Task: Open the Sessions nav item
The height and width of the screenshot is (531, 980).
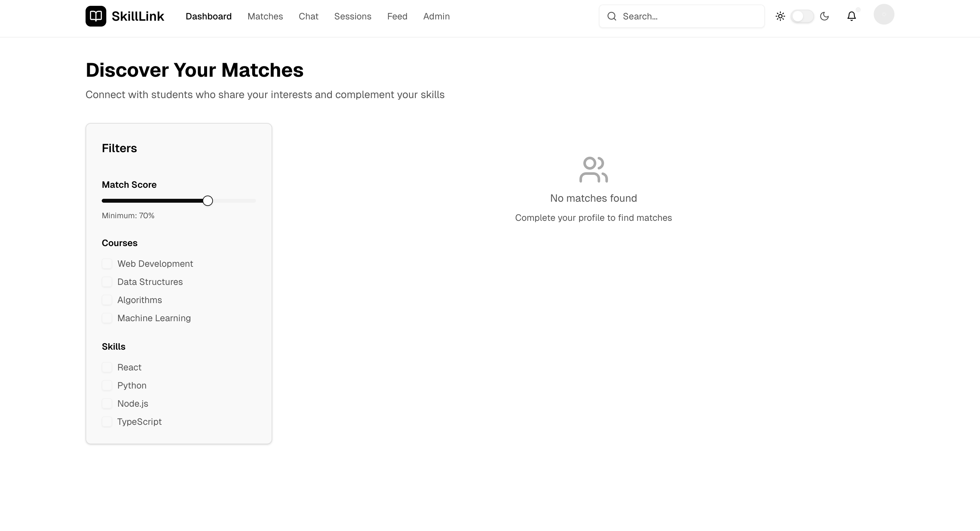Action: coord(353,16)
